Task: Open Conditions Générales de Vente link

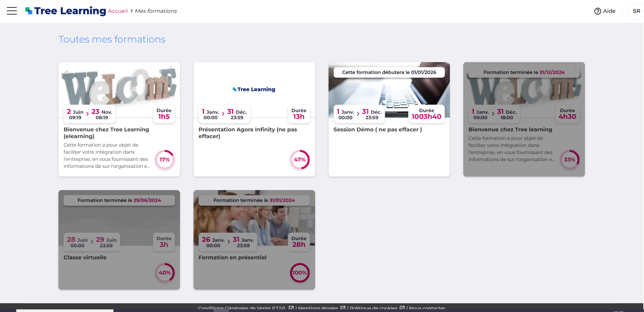Action: pos(241,308)
